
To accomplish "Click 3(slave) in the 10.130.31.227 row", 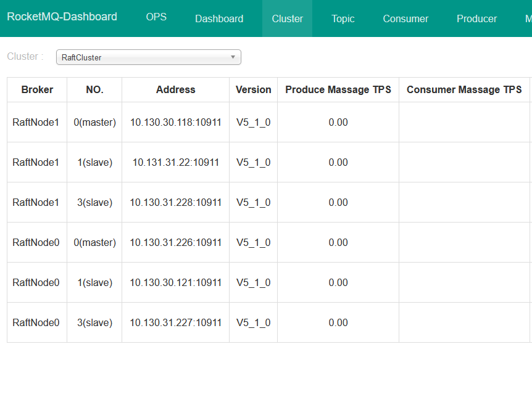I will tap(94, 322).
